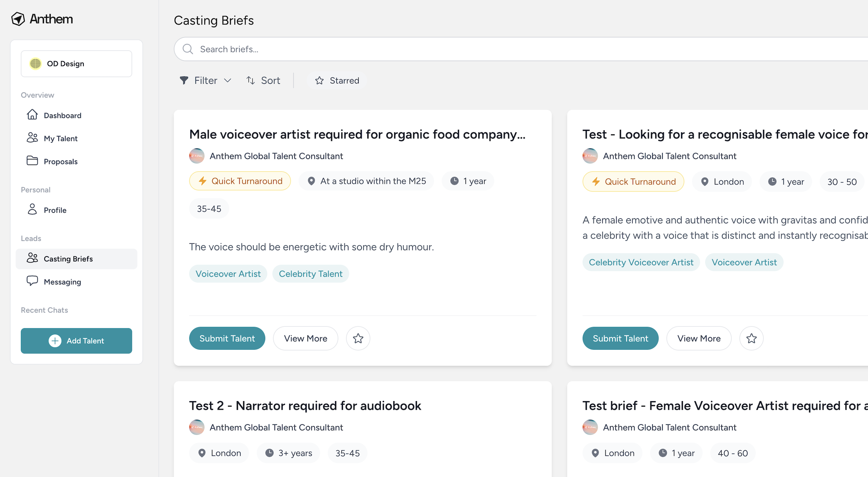Open Dashboard from sidebar home icon
Viewport: 868px width, 477px height.
point(32,115)
